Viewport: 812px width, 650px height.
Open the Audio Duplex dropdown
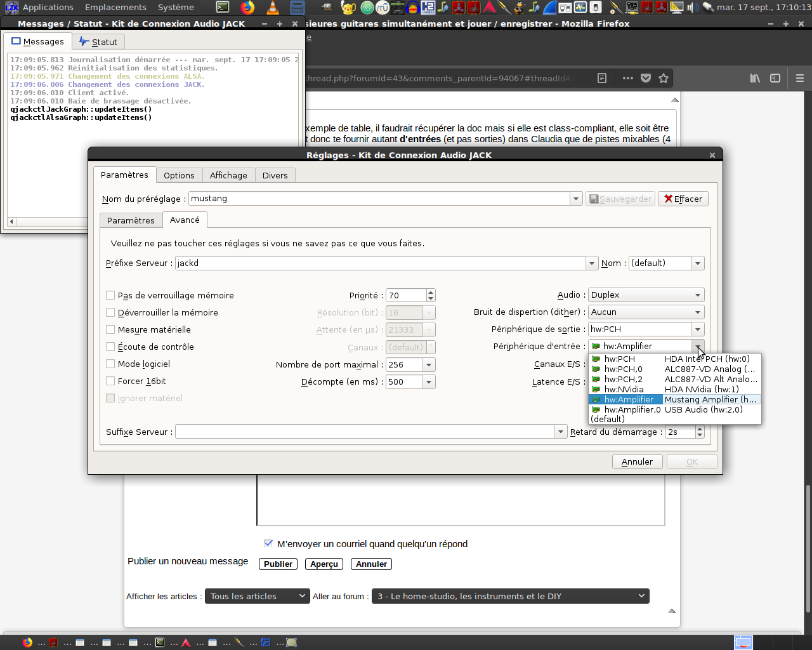(646, 295)
